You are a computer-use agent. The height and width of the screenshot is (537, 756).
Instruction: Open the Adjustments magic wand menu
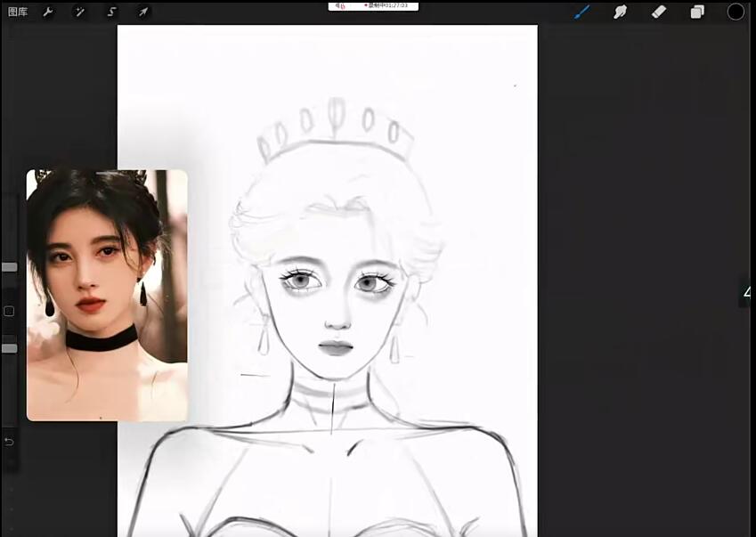click(78, 12)
